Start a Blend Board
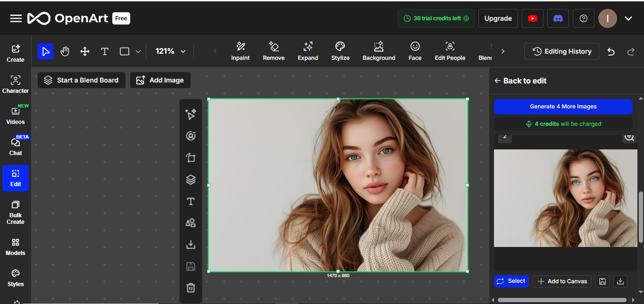 [x=82, y=80]
